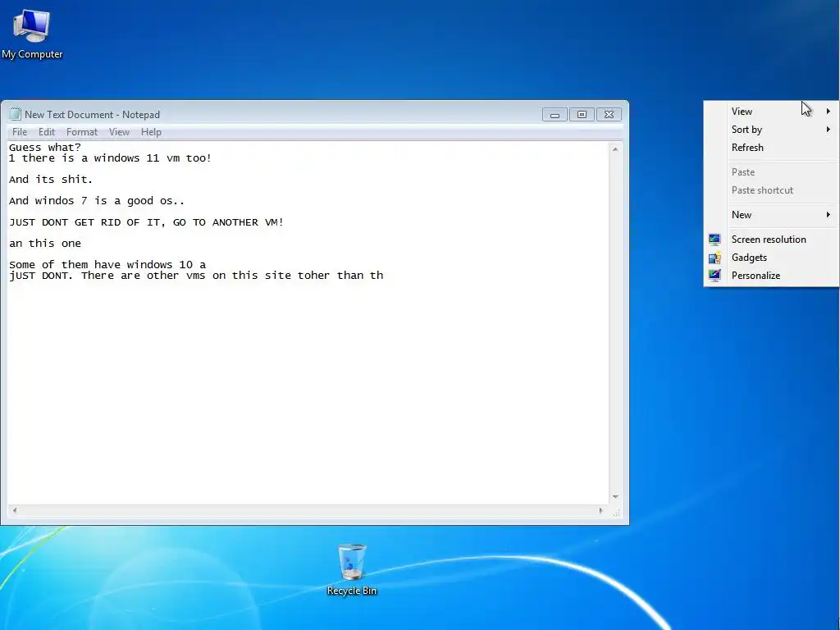Click the Personalize icon in context menu
840x630 pixels.
714,276
